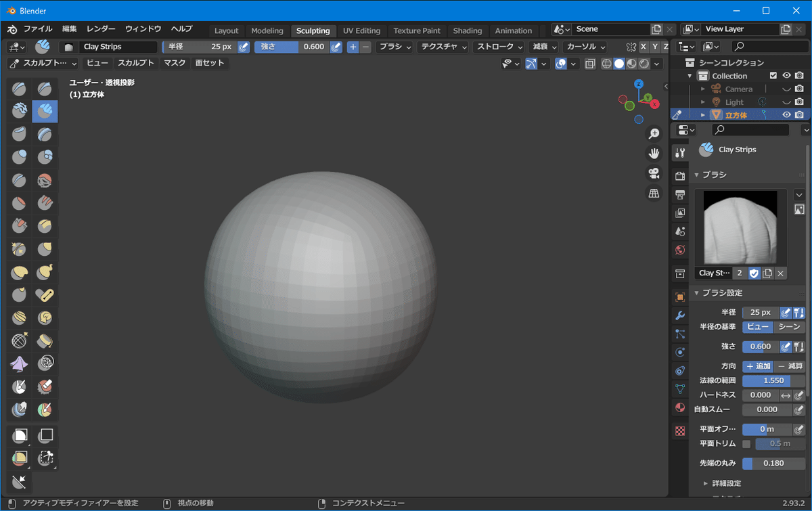Select the Clay Thumb brush tool
Image resolution: width=812 pixels, height=511 pixels.
point(20,135)
